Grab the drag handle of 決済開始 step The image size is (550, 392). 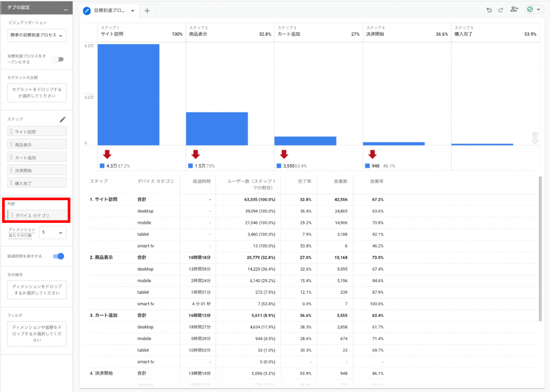click(x=11, y=170)
